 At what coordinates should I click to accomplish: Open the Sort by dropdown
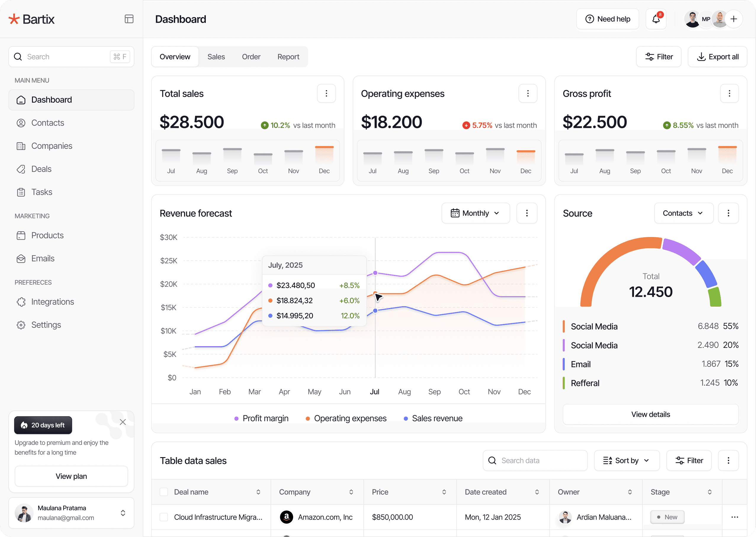[x=626, y=461]
